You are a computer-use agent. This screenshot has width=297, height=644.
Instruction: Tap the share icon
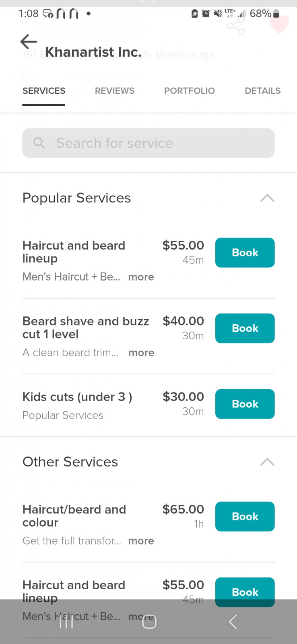[x=236, y=27]
